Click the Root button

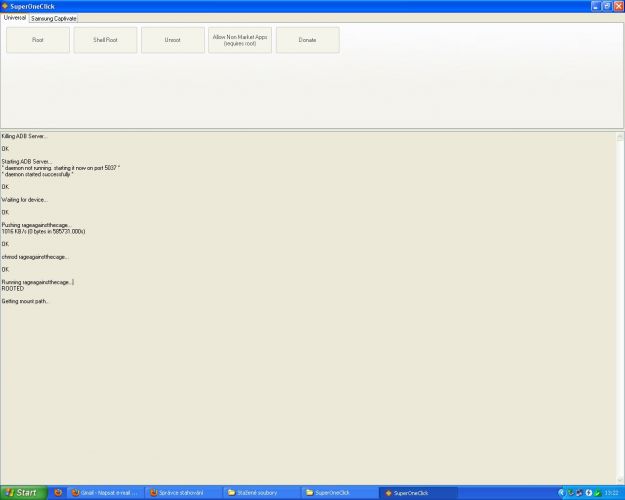tap(38, 40)
